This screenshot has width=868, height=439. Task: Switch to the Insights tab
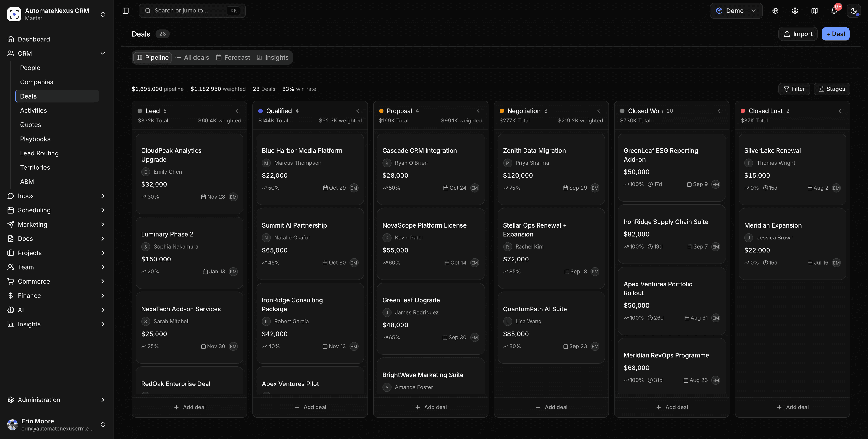pos(273,58)
